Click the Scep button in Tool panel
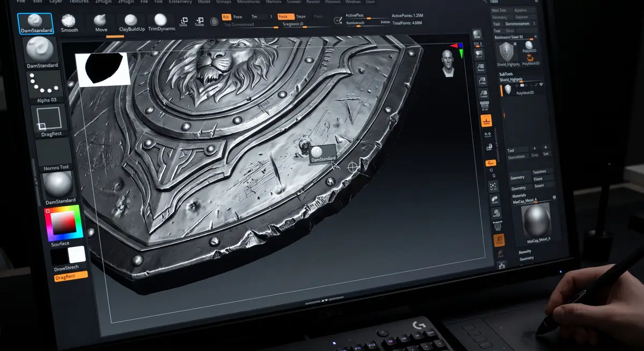 535,155
